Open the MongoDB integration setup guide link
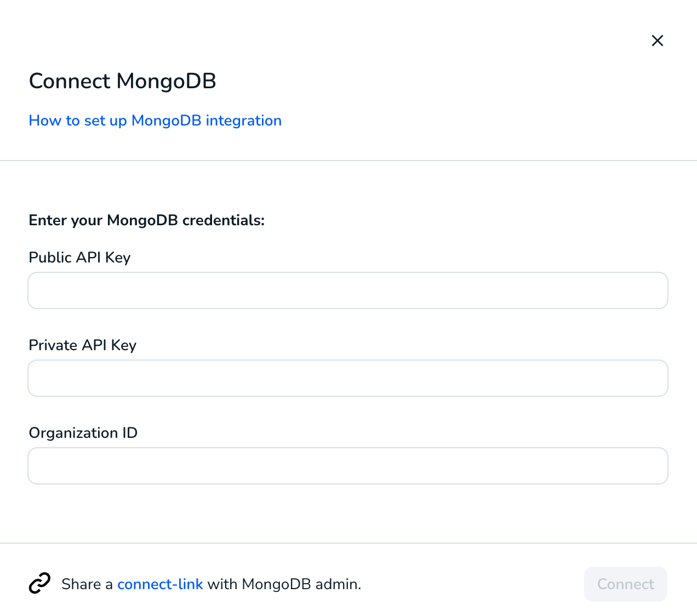Screen dimensions: 697x616 click(155, 121)
